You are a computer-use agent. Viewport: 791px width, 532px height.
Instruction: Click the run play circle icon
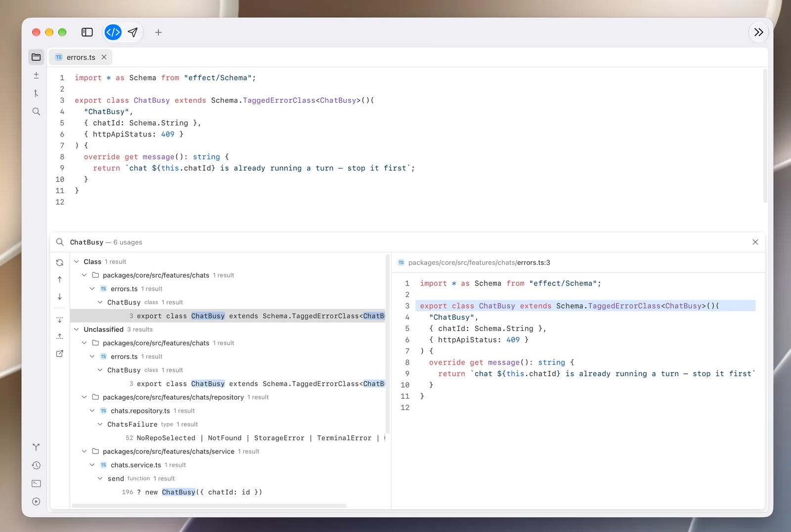[x=36, y=502]
